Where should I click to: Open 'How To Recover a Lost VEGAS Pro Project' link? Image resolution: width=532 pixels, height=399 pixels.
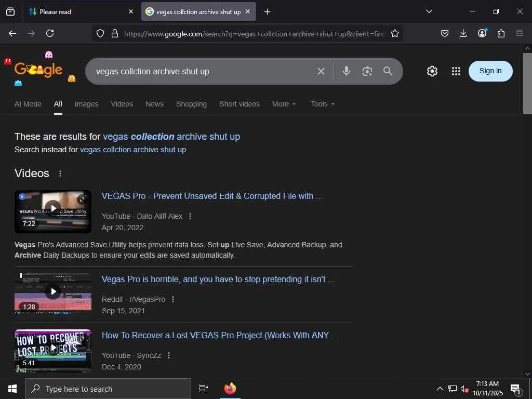click(x=220, y=335)
